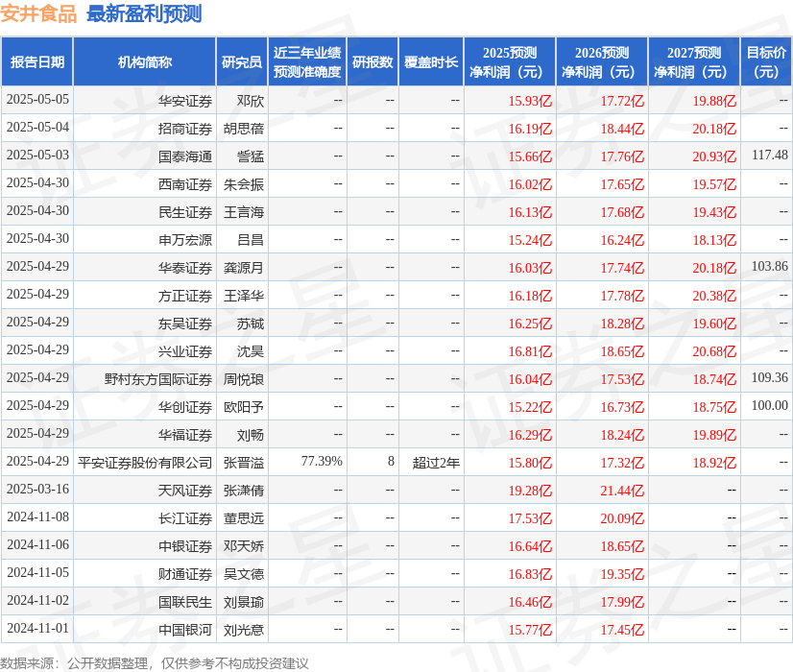Click researcher name 邓欣

pyautogui.click(x=251, y=101)
